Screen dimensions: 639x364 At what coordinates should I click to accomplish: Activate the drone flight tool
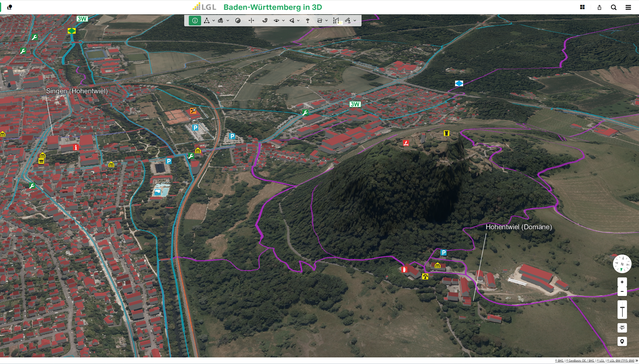click(x=265, y=21)
